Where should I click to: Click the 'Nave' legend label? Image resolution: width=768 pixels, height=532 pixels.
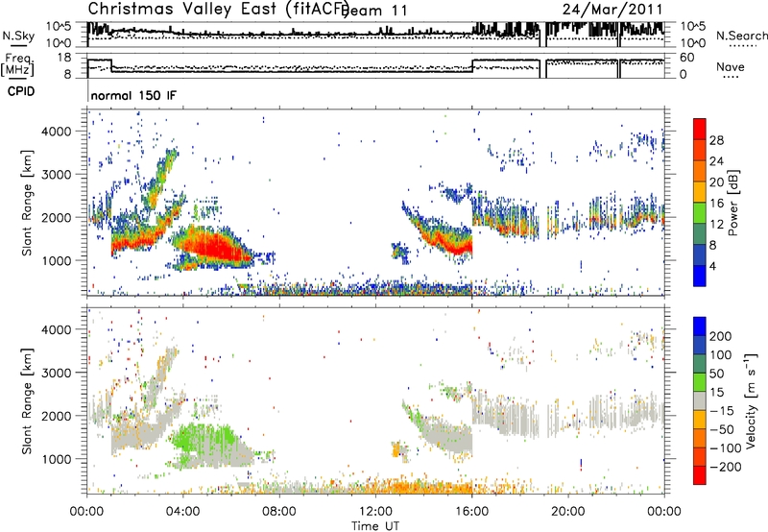coord(731,66)
